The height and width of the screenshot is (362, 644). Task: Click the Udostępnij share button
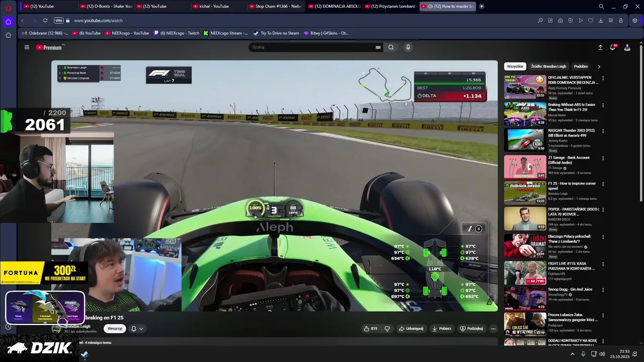point(411,329)
